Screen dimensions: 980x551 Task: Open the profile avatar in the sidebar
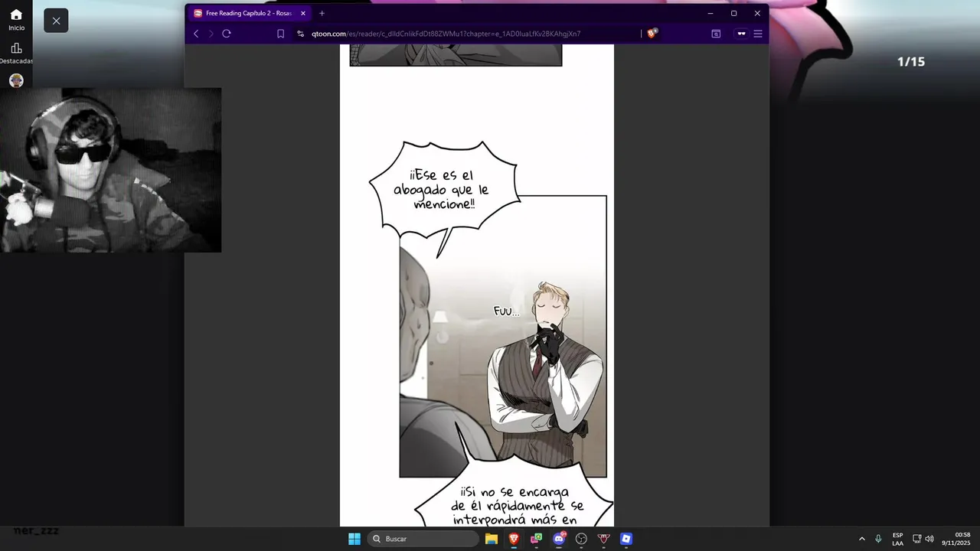pos(16,80)
